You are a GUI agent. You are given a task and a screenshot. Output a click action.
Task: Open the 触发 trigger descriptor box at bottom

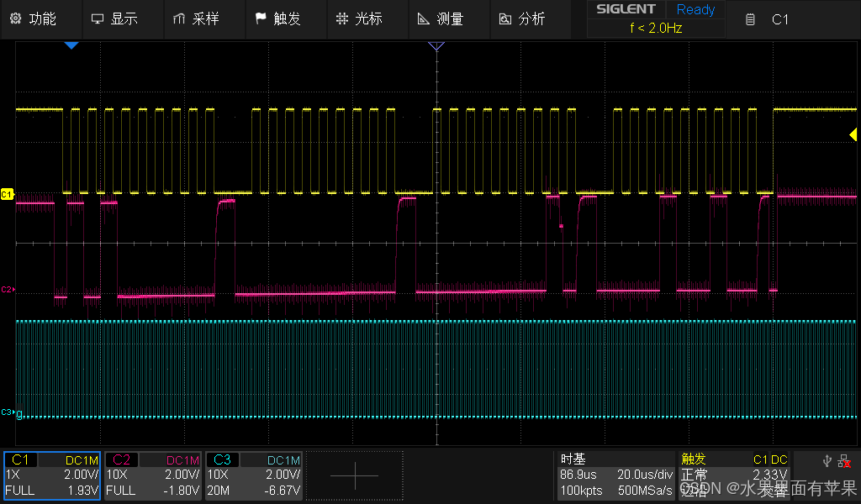pos(733,475)
